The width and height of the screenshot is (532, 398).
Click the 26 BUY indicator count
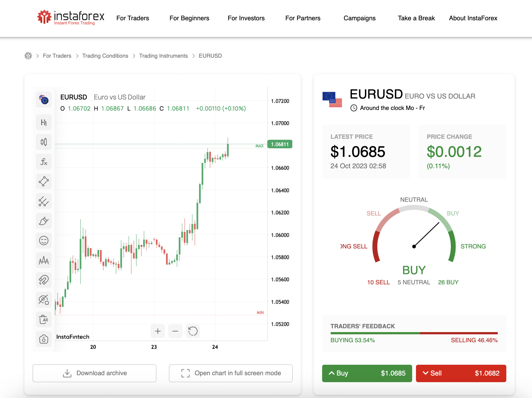click(x=448, y=282)
